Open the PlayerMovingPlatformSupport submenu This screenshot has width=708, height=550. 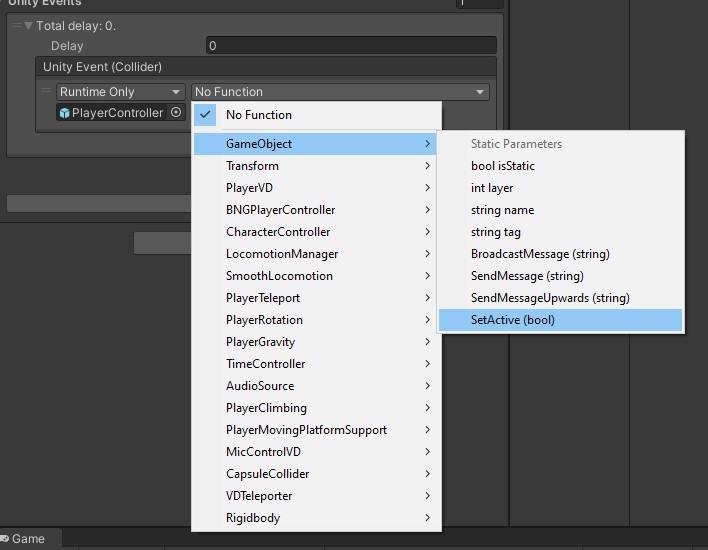point(317,430)
